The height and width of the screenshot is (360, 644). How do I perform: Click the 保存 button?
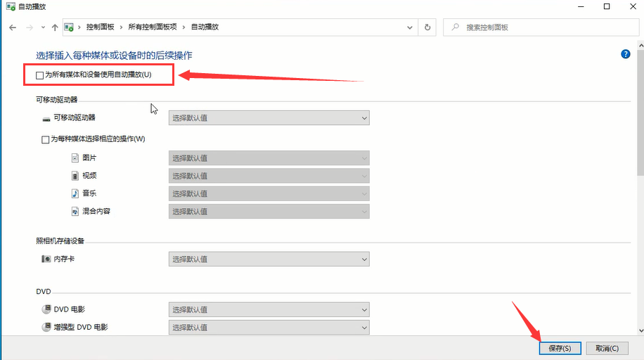[x=560, y=348]
